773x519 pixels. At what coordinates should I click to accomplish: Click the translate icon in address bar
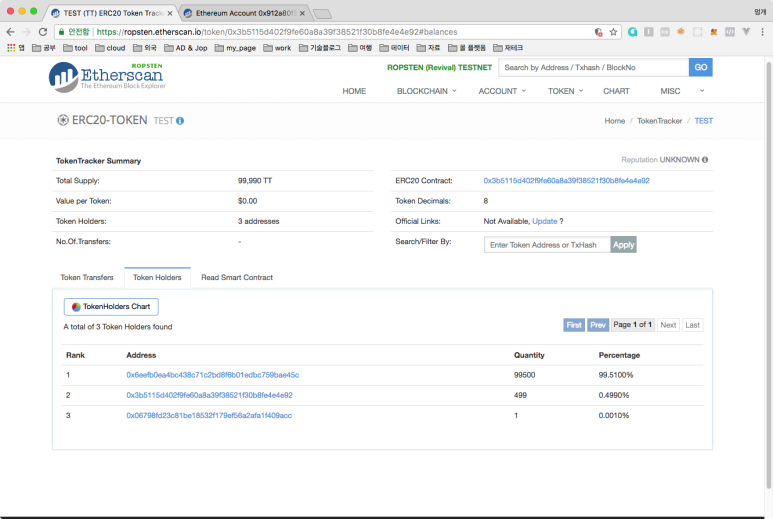point(598,32)
